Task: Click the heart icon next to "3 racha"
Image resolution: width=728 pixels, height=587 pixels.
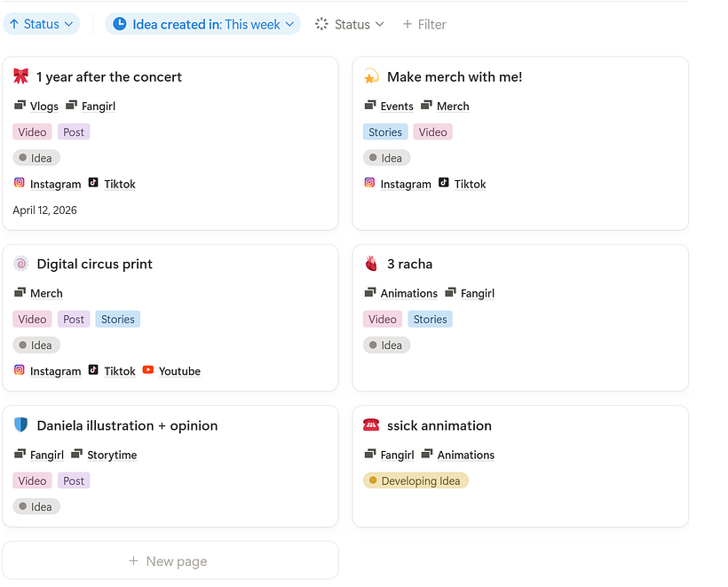Action: click(x=372, y=264)
